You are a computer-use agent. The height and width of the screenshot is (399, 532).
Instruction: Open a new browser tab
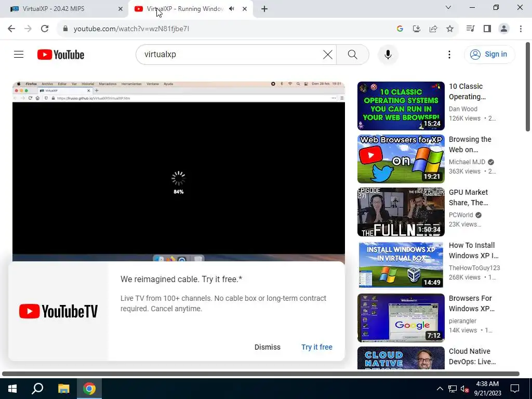tap(264, 9)
